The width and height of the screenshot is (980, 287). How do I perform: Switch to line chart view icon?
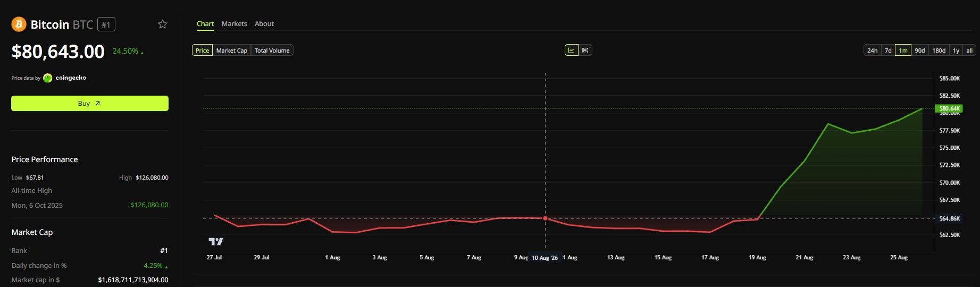(571, 50)
